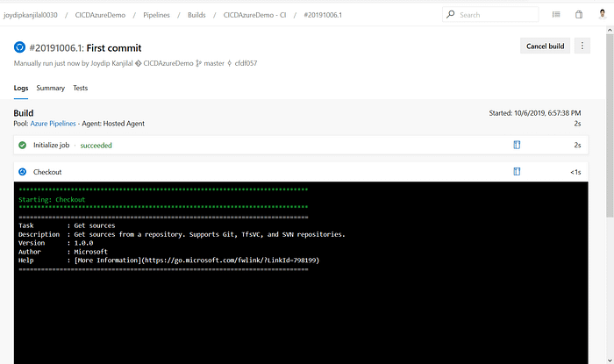Cancel the running build
The width and height of the screenshot is (614, 364).
545,46
